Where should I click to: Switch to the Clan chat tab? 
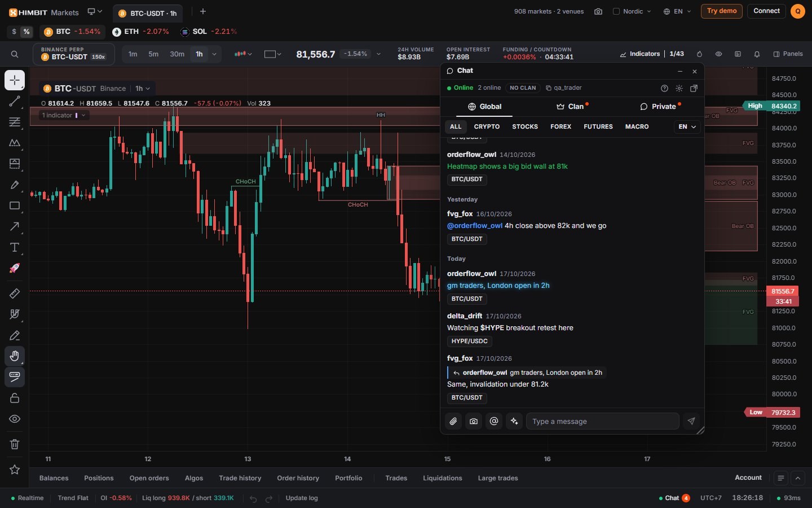click(572, 107)
